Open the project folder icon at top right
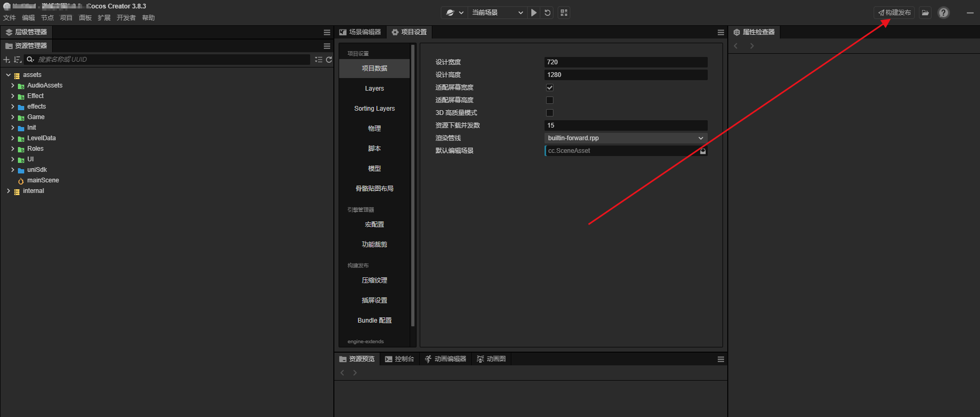Screen dimensions: 980x417 [925, 13]
